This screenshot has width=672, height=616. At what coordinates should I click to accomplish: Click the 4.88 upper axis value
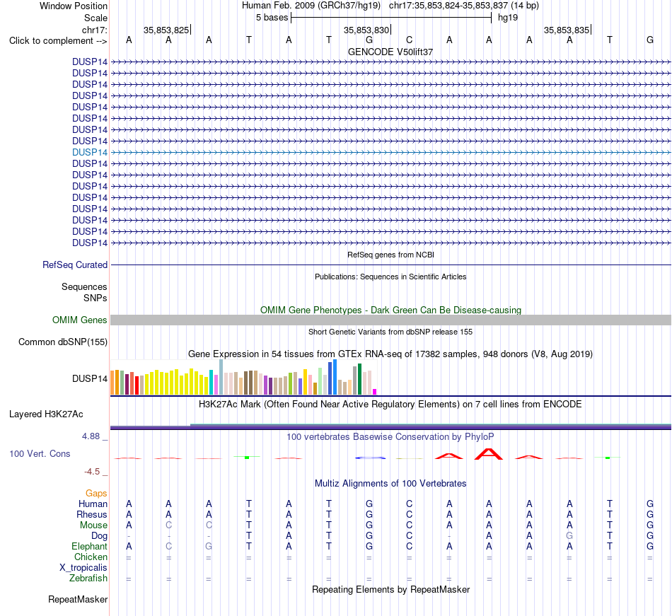[x=91, y=436]
